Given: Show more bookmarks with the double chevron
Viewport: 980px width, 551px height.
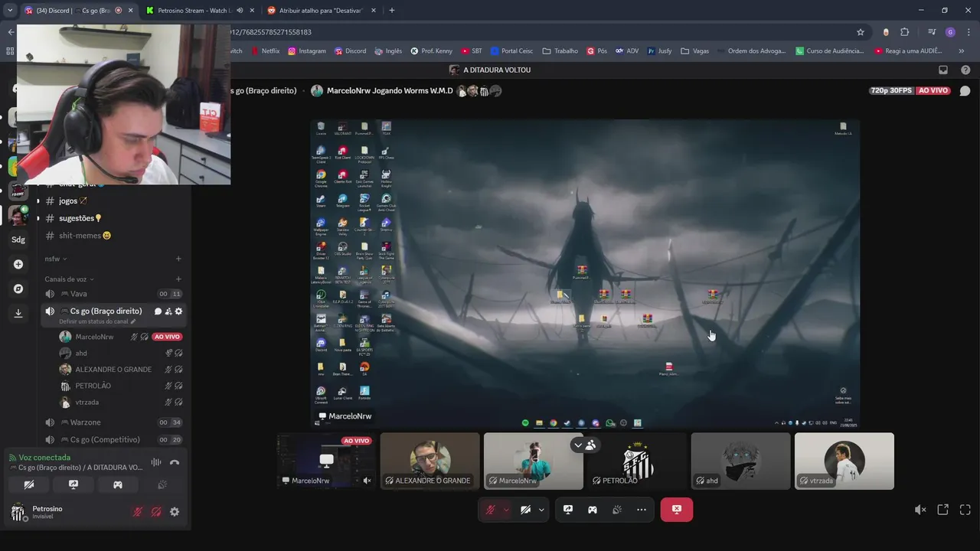Looking at the screenshot, I should click(x=962, y=51).
